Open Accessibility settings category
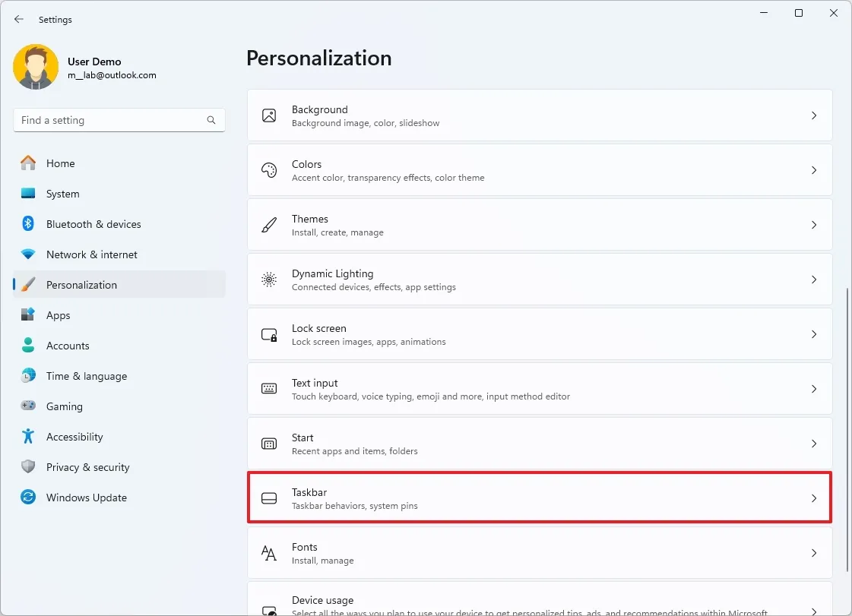 point(74,437)
